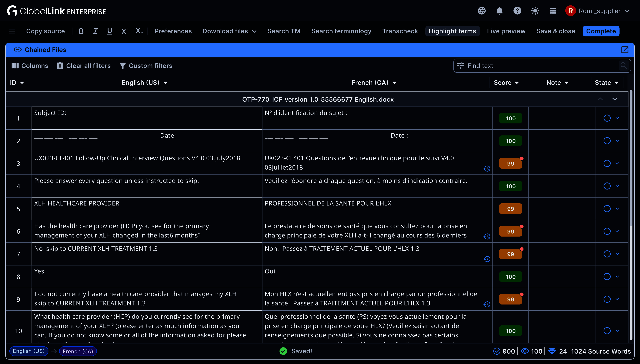
Task: Toggle state circle for segment 1
Action: point(607,118)
